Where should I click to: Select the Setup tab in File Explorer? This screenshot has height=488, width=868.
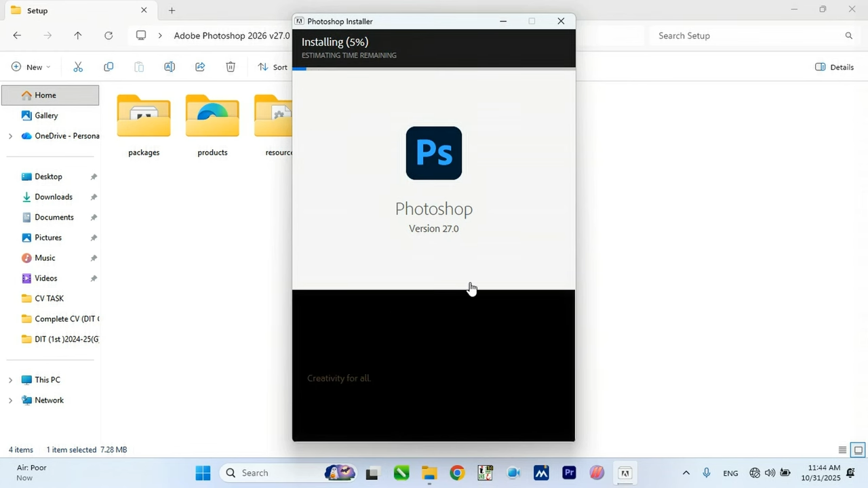[75, 11]
